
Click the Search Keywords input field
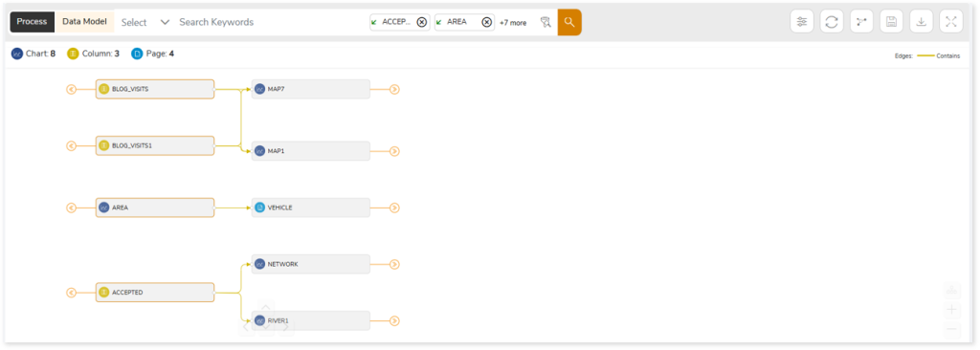272,22
